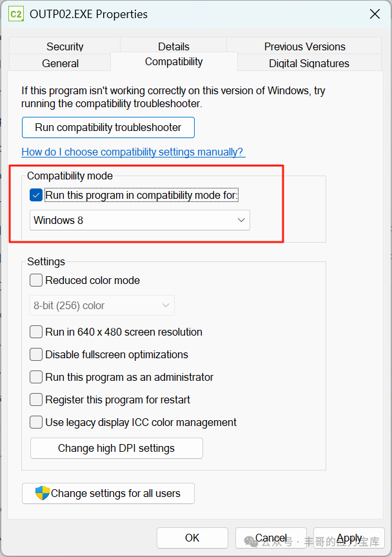
Task: Select the General tab
Action: point(60,63)
